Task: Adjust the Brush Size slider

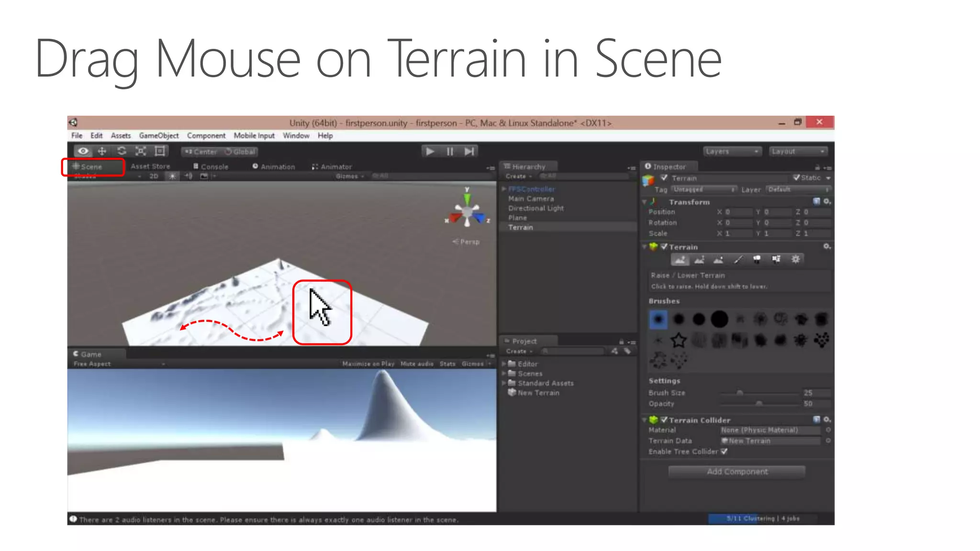Action: (740, 393)
